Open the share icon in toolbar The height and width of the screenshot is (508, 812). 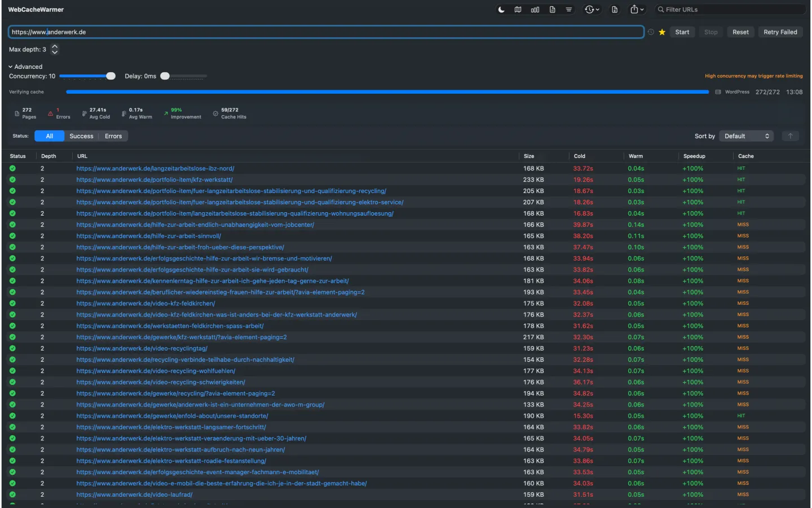(x=635, y=9)
